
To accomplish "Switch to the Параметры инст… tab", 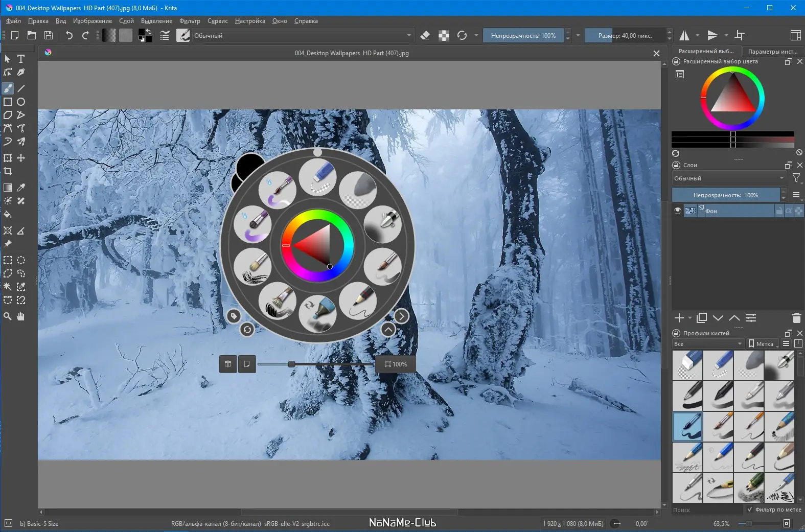I will point(772,51).
